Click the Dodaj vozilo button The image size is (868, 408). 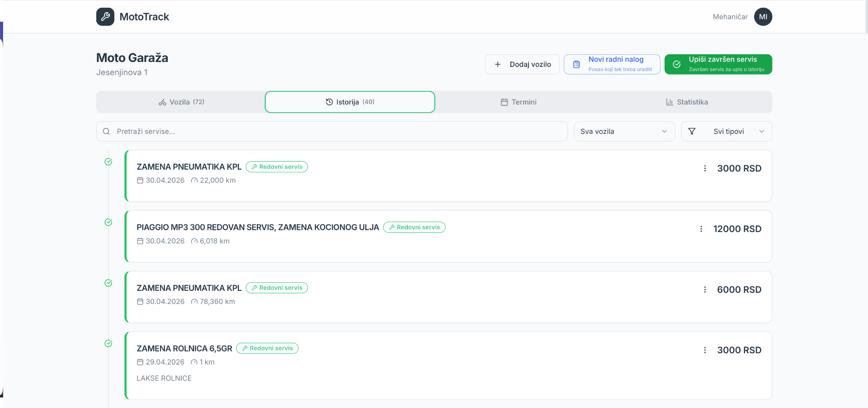522,64
